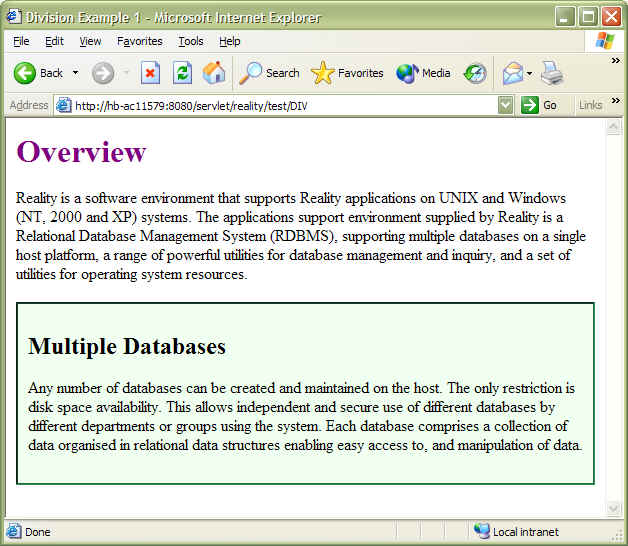
Task: Minimize the Internet Explorer window
Action: tap(565, 17)
